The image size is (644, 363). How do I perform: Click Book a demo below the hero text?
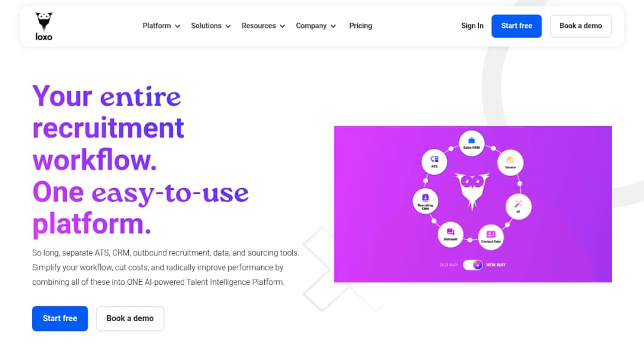(130, 319)
